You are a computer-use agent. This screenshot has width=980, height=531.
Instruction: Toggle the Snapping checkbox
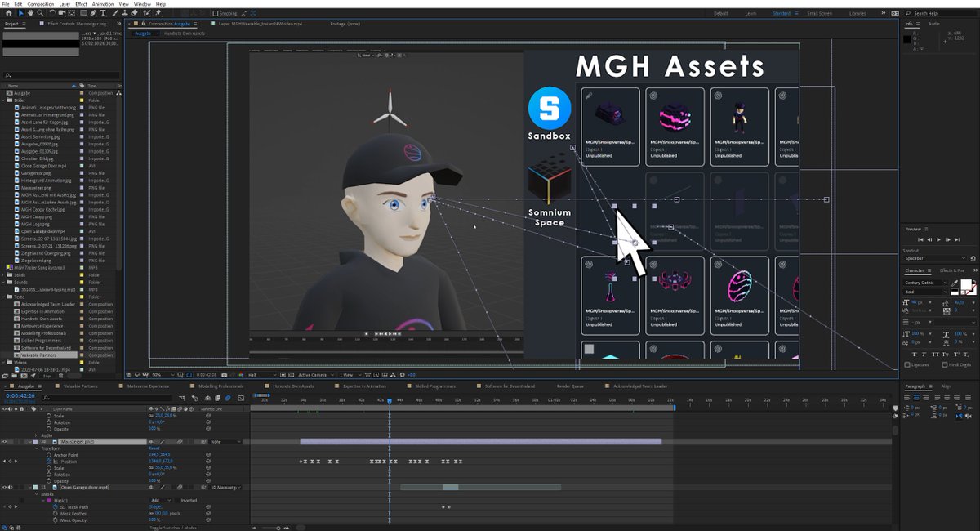coord(216,13)
